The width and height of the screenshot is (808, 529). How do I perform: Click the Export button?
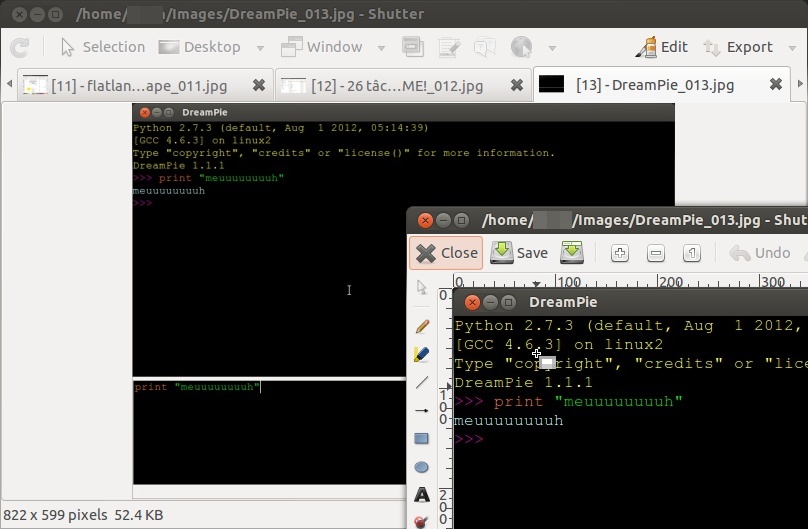click(x=738, y=47)
